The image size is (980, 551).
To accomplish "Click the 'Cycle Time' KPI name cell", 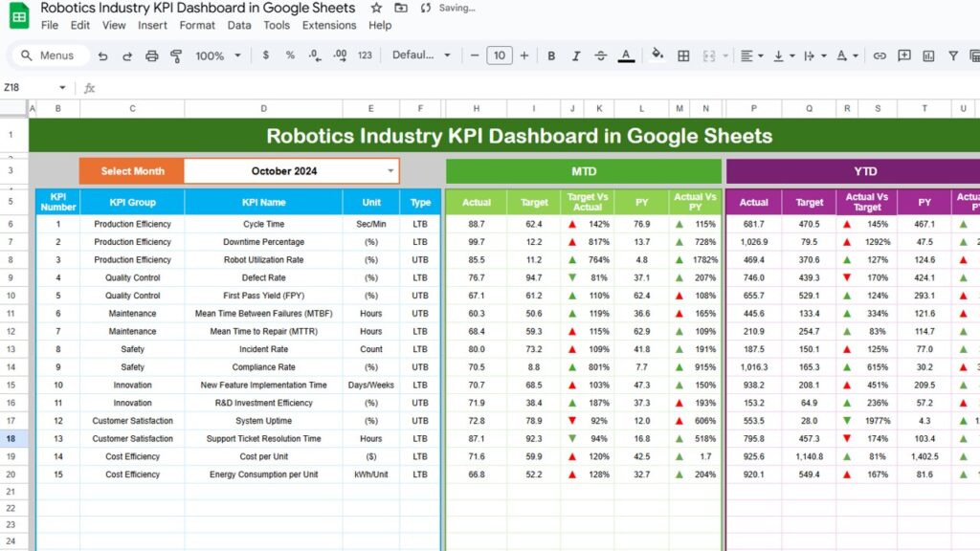I will 263,224.
